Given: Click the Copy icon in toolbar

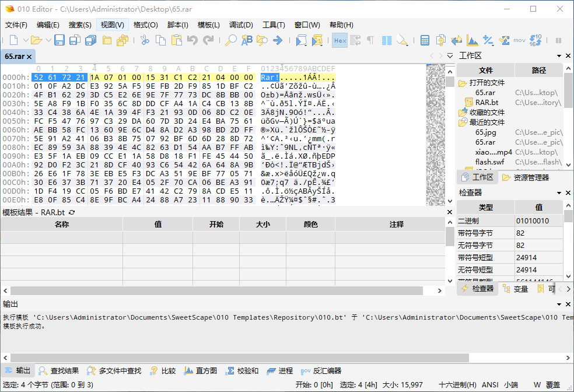Looking at the screenshot, I should click(x=160, y=40).
